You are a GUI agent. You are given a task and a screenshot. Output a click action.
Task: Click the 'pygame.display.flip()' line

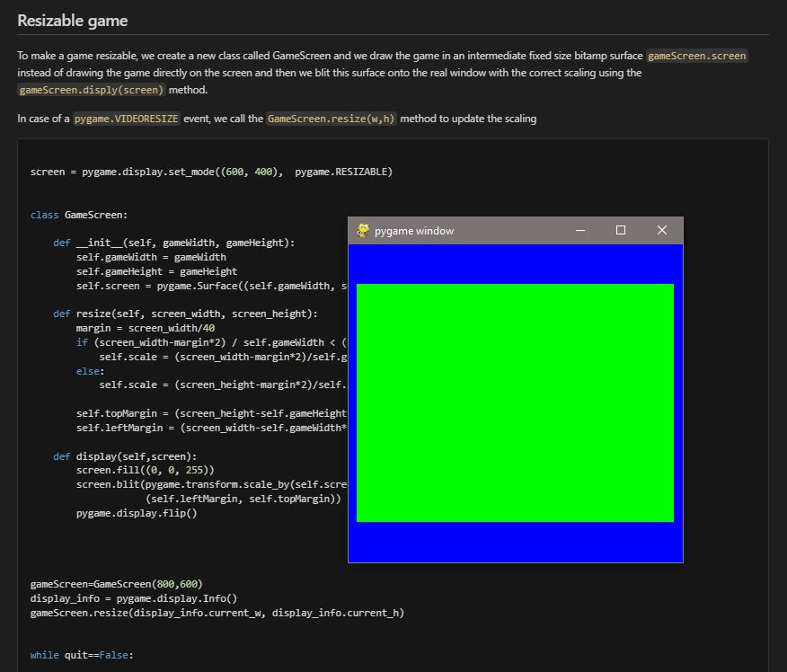point(137,513)
